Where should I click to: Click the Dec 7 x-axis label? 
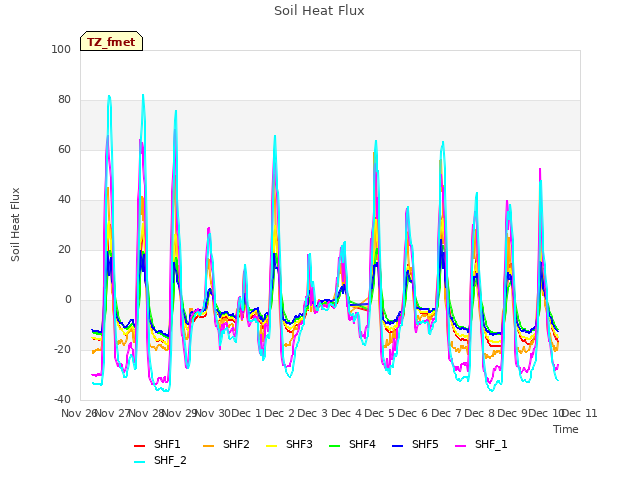click(446, 413)
